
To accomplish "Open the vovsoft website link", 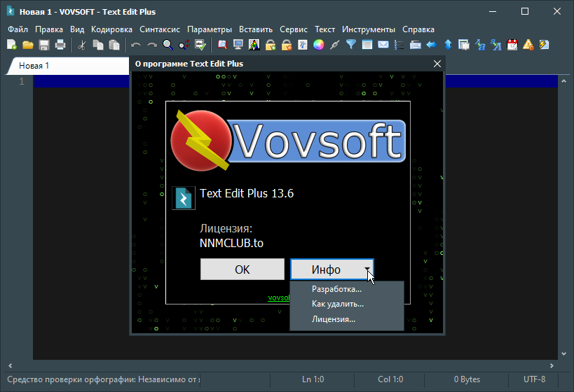I will (279, 297).
